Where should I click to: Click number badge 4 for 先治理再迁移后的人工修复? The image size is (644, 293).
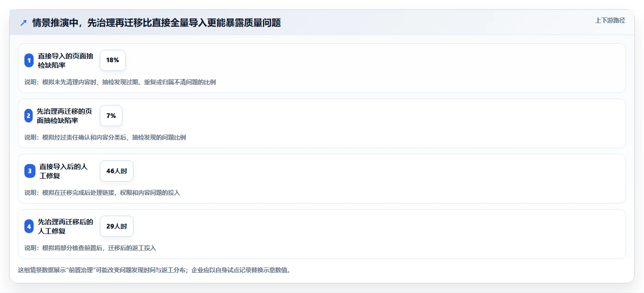[29, 226]
